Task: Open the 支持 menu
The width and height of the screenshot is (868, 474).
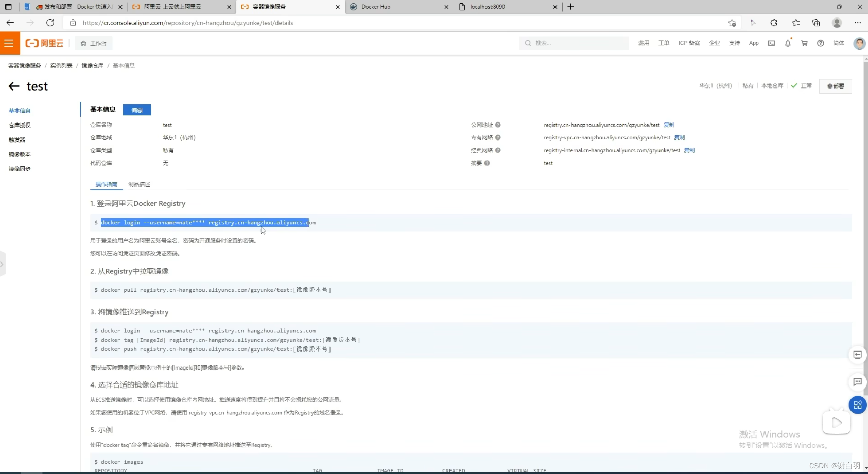Action: click(x=734, y=43)
